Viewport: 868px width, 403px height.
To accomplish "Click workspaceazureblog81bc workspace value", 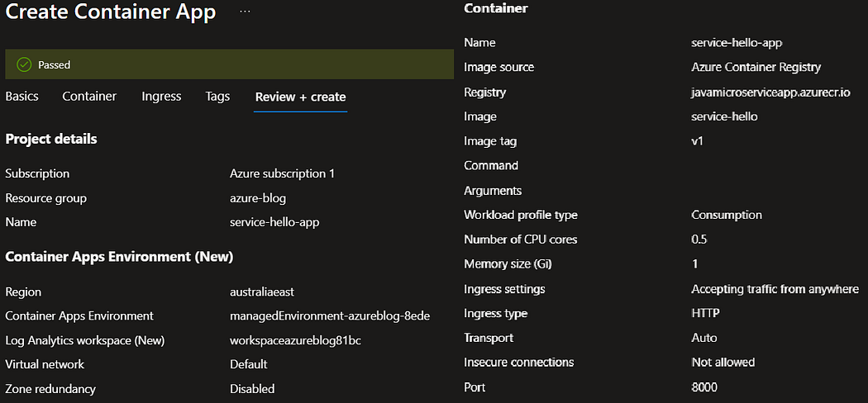I will pyautogui.click(x=295, y=340).
